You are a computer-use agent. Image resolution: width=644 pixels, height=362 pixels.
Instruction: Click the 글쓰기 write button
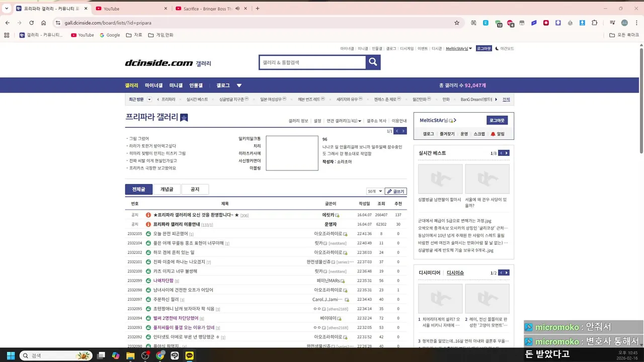[x=396, y=192]
